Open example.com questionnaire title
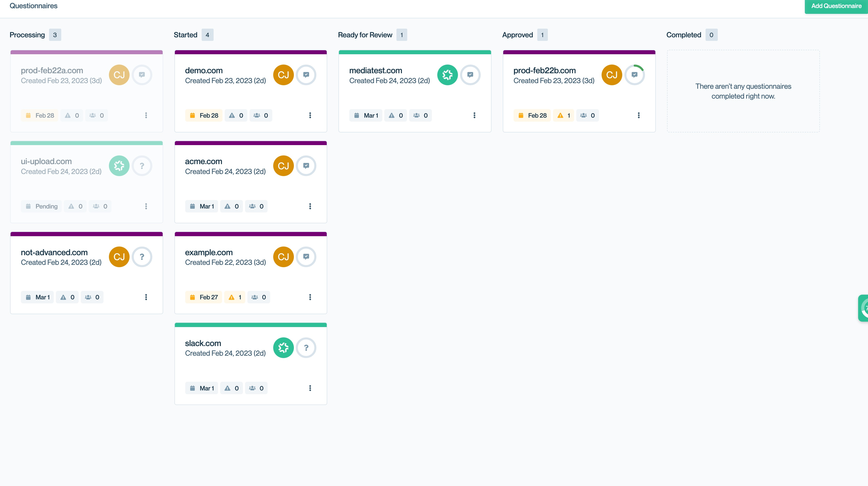The width and height of the screenshot is (868, 486). tap(209, 252)
